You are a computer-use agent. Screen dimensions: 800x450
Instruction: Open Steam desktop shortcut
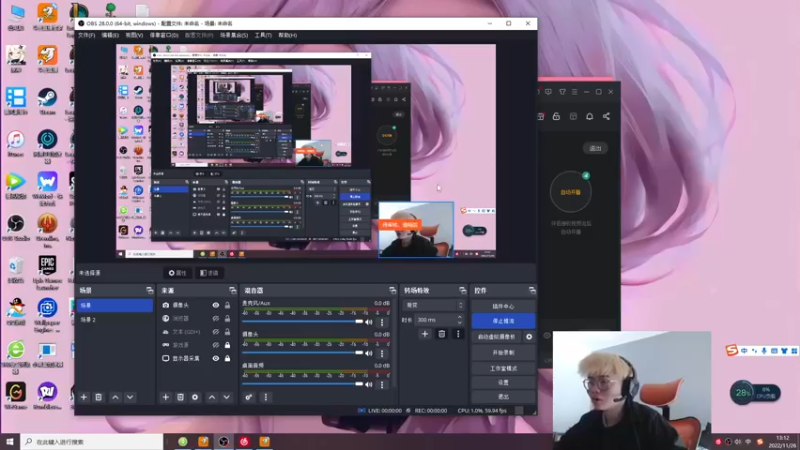47,101
